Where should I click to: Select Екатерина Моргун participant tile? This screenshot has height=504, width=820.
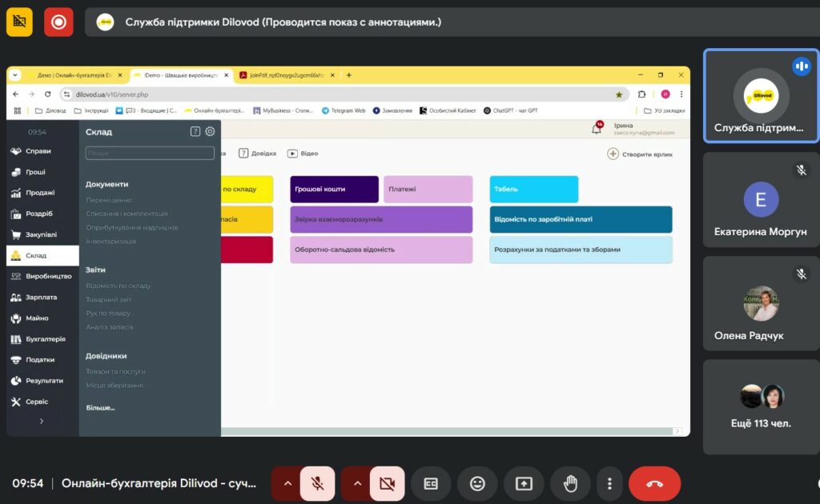point(761,199)
